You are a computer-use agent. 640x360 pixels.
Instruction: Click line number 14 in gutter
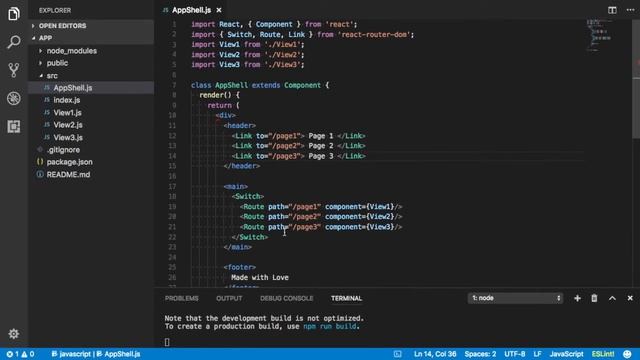tap(172, 156)
